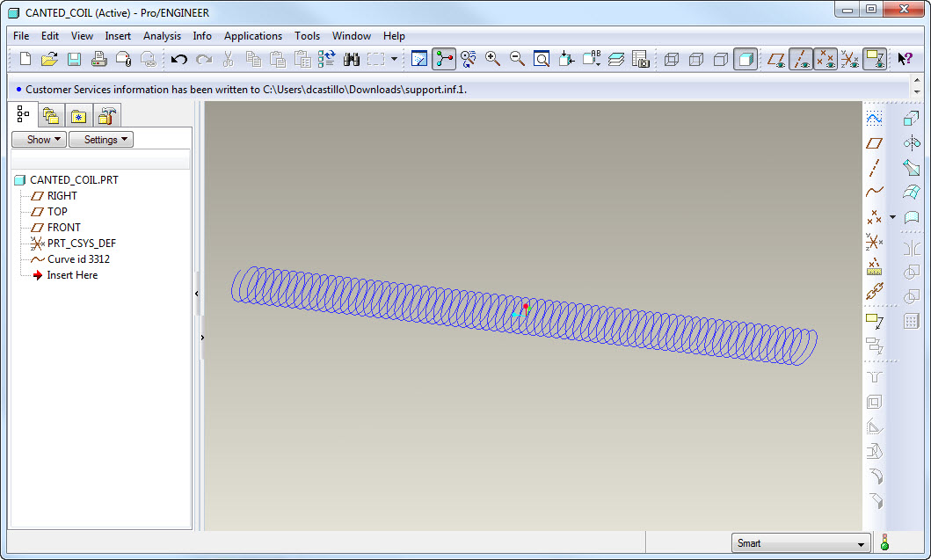Enable the Zoom In tool
This screenshot has width=931, height=560.
(x=491, y=59)
